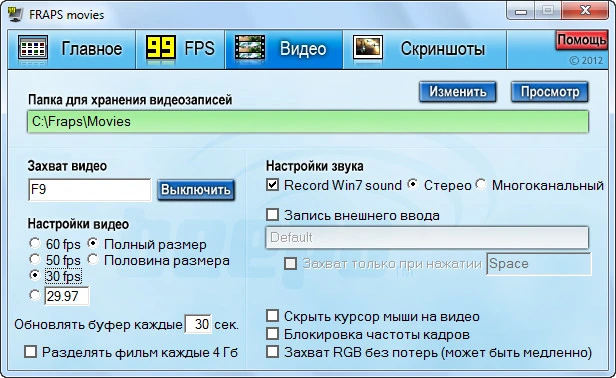Toggle Захват только при нажатии checkbox
Image resolution: width=616 pixels, height=378 pixels.
(x=291, y=264)
